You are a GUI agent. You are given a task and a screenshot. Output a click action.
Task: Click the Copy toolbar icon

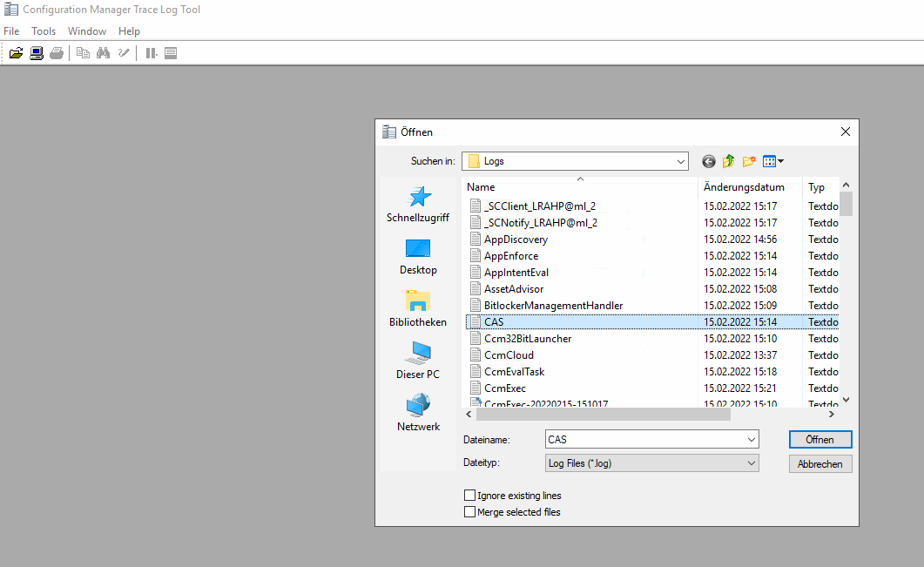tap(83, 53)
